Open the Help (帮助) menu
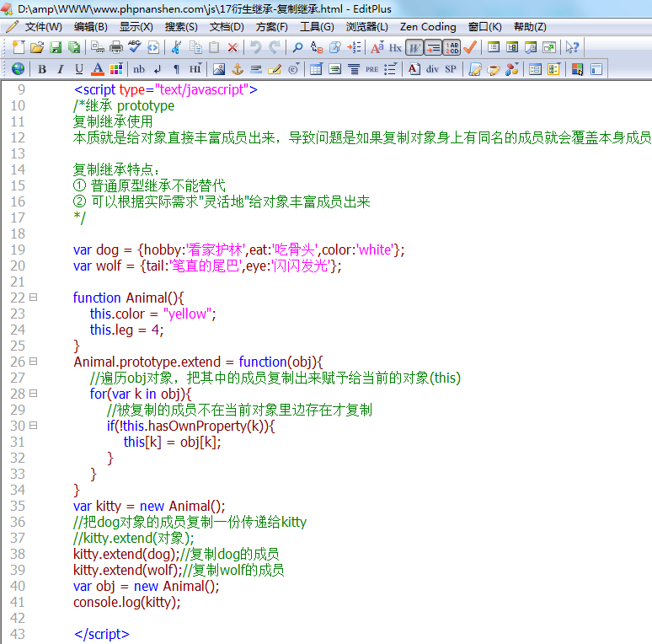The image size is (652, 644). tap(530, 27)
